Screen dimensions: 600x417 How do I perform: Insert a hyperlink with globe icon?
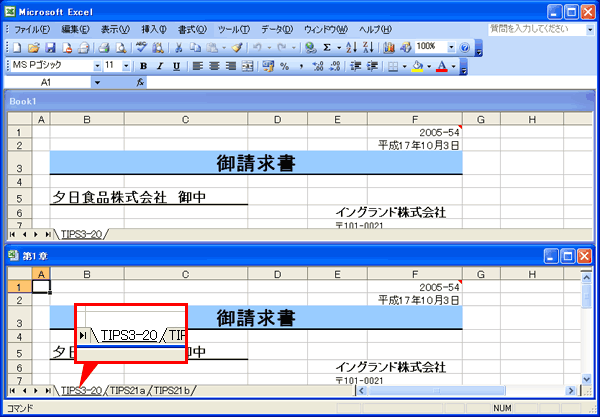(311, 47)
